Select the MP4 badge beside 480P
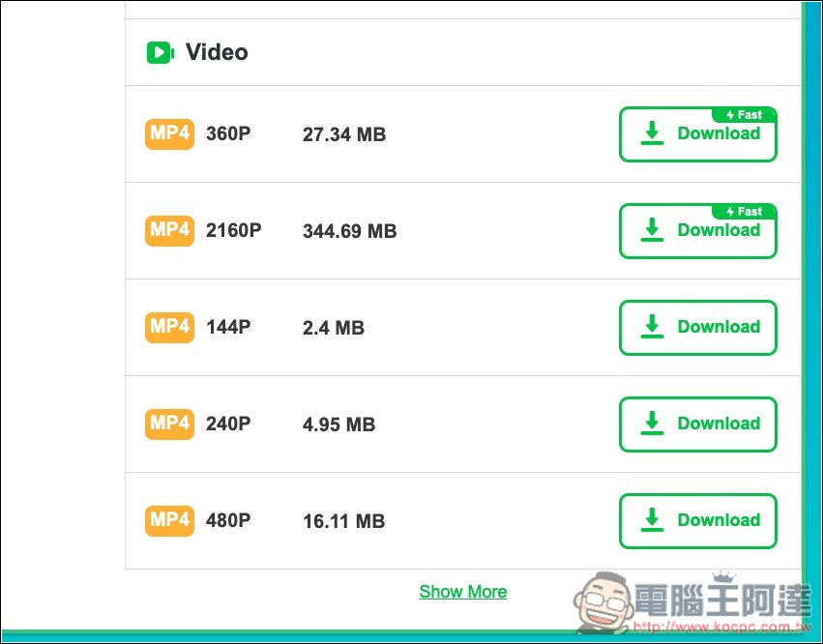823x644 pixels. pyautogui.click(x=169, y=521)
